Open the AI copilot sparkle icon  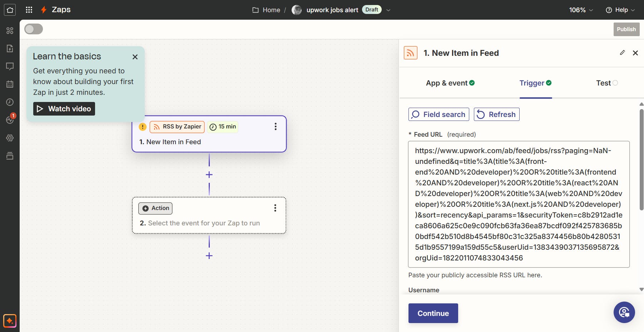[x=10, y=321]
